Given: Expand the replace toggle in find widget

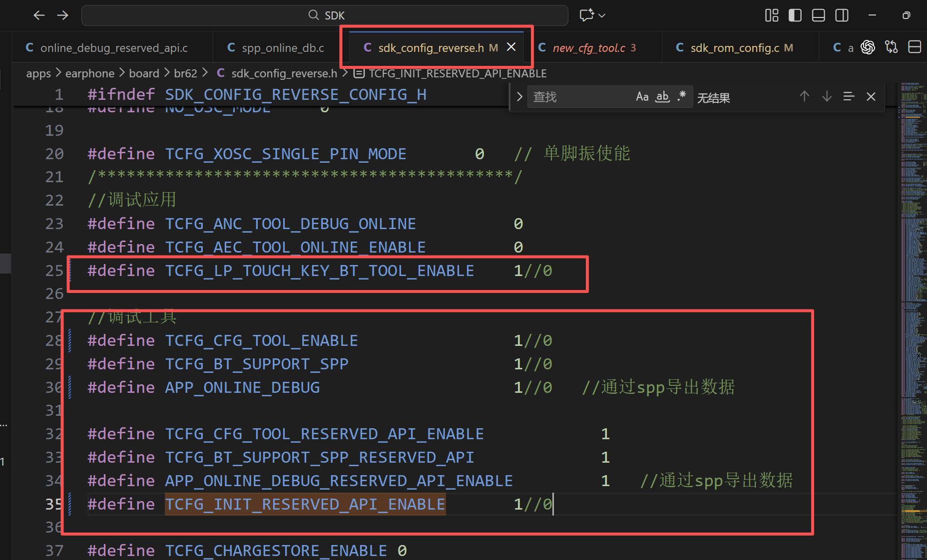Looking at the screenshot, I should click(x=519, y=96).
